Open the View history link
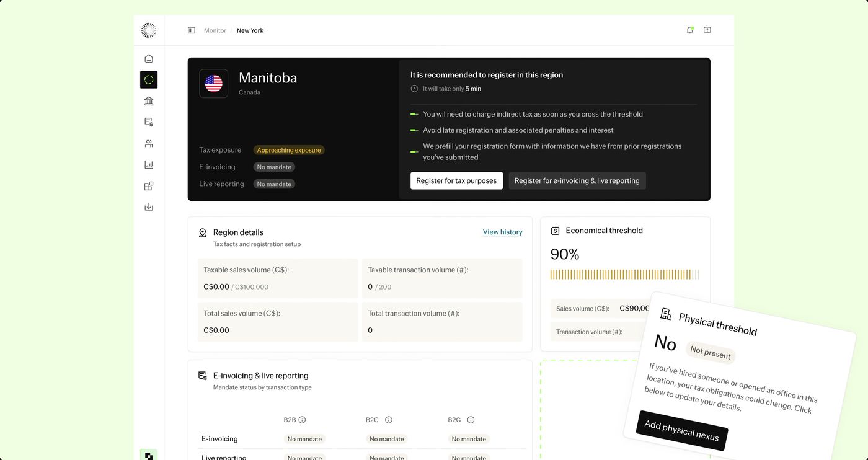Image resolution: width=868 pixels, height=460 pixels. (503, 232)
